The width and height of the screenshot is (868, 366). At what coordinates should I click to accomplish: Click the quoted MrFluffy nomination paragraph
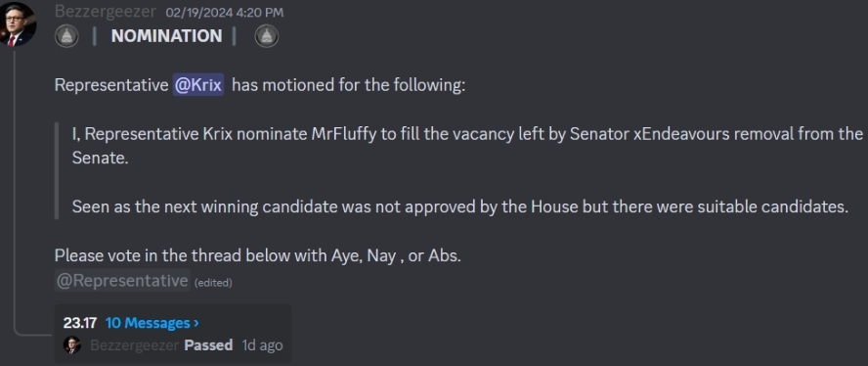[467, 146]
